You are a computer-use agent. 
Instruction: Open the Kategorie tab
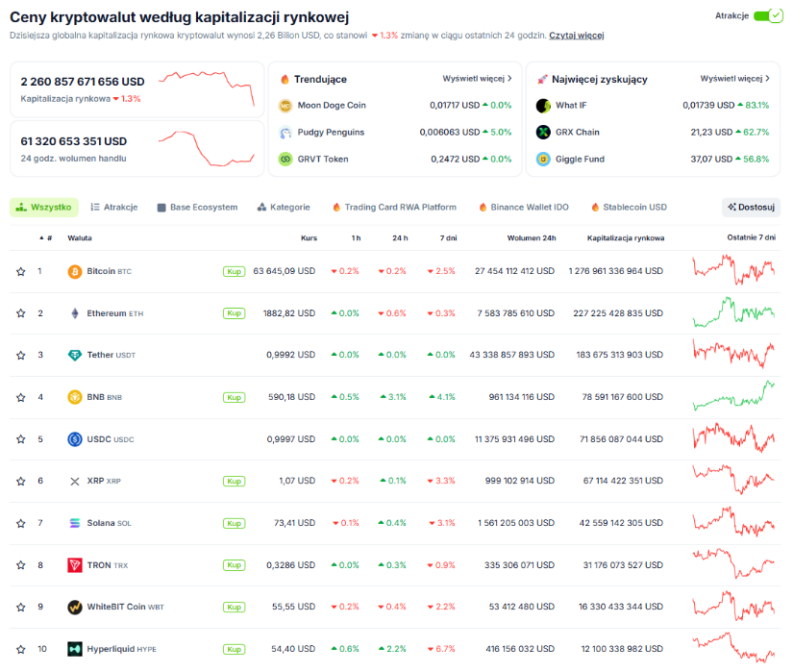coord(284,208)
